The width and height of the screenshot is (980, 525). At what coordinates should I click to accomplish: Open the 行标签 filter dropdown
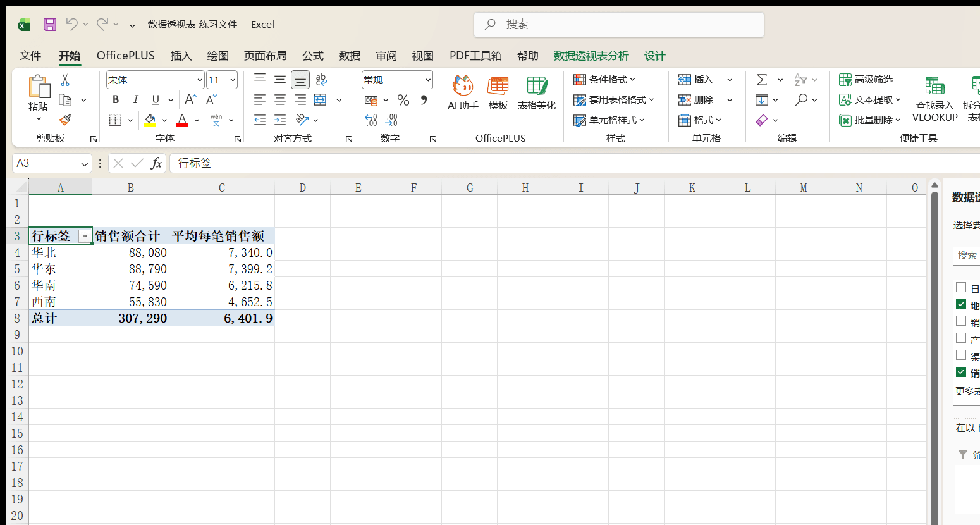pos(84,236)
